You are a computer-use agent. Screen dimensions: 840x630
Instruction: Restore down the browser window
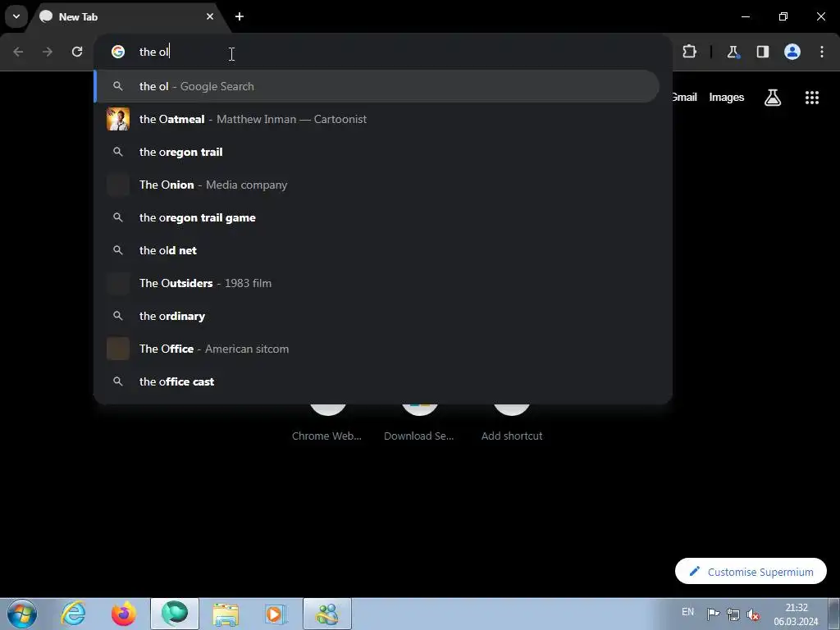(x=783, y=16)
